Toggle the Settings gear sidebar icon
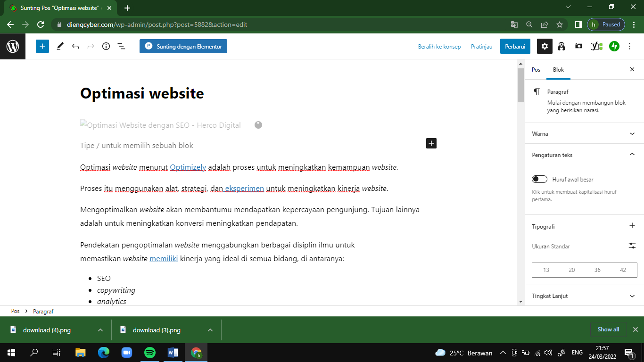The height and width of the screenshot is (362, 644). pos(545,46)
